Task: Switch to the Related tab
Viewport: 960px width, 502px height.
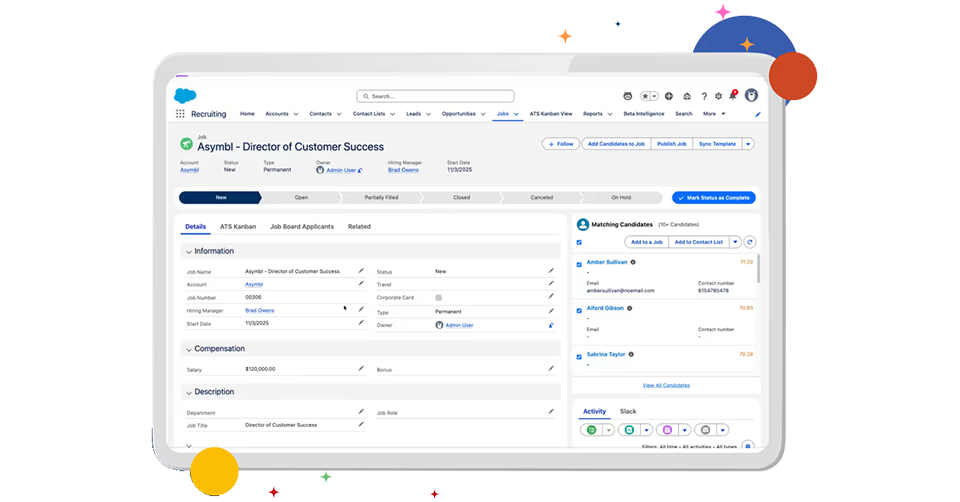Action: pos(359,227)
